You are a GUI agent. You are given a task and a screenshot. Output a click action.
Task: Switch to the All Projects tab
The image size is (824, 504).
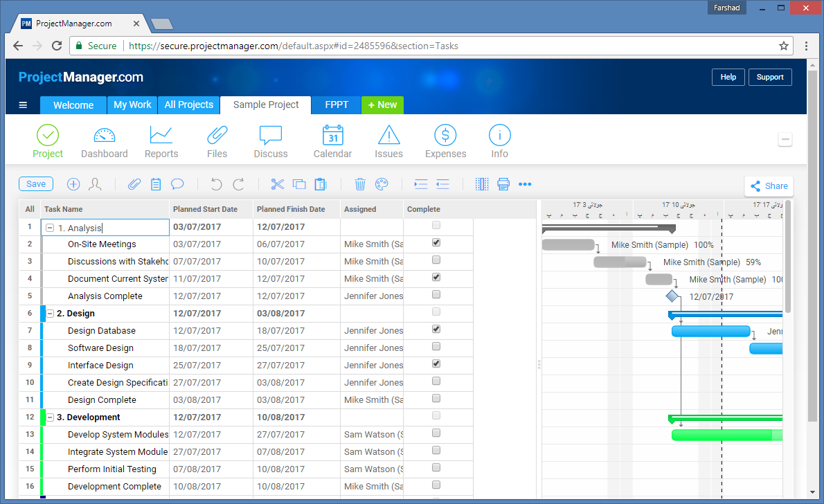[188, 105]
